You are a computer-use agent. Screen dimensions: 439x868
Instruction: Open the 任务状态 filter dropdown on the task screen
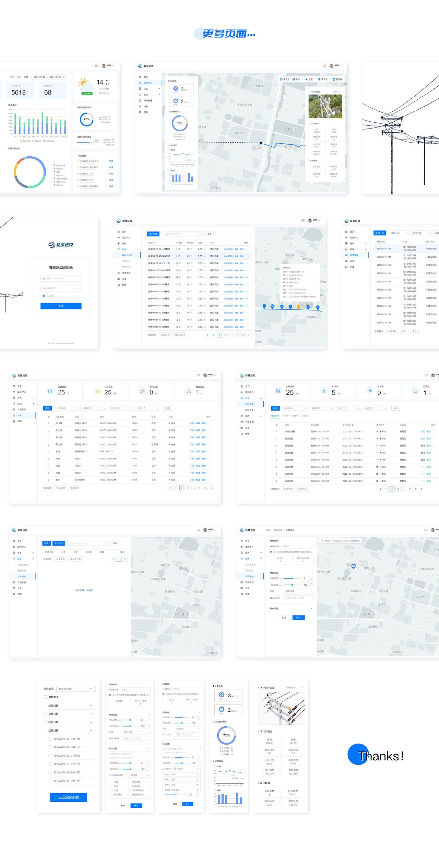click(x=376, y=408)
